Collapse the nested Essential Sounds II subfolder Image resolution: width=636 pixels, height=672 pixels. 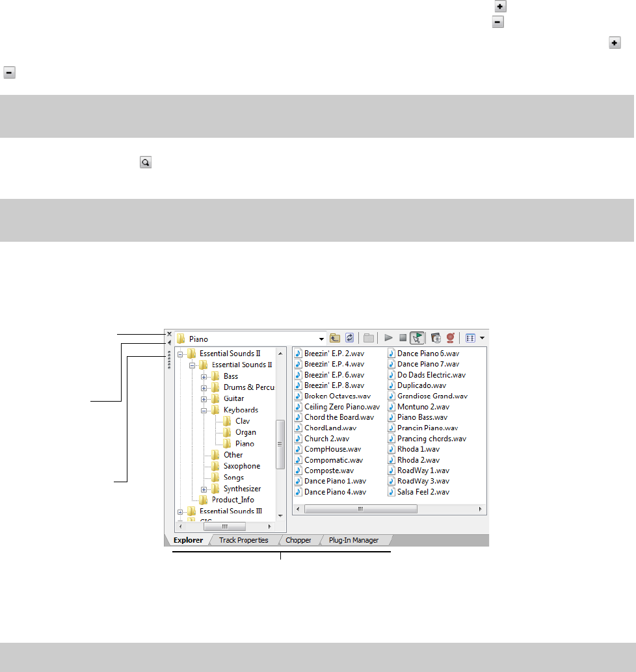pyautogui.click(x=192, y=366)
